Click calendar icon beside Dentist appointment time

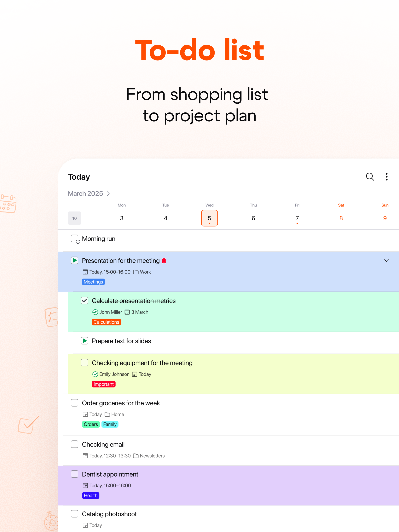pyautogui.click(x=85, y=486)
